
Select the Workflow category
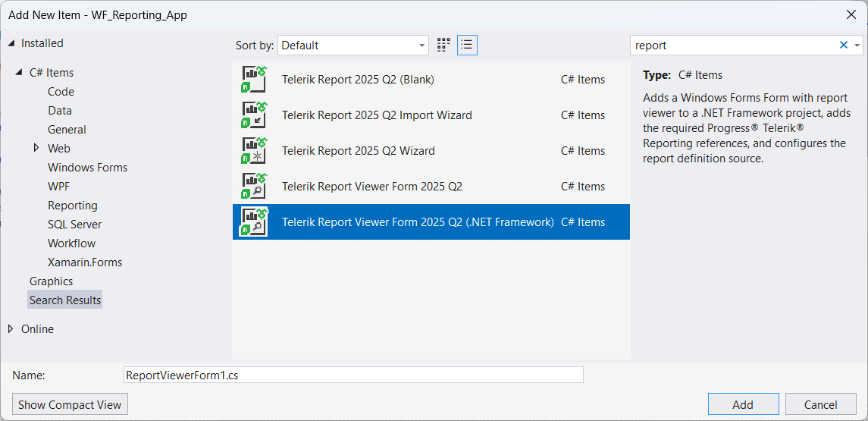pyautogui.click(x=71, y=243)
